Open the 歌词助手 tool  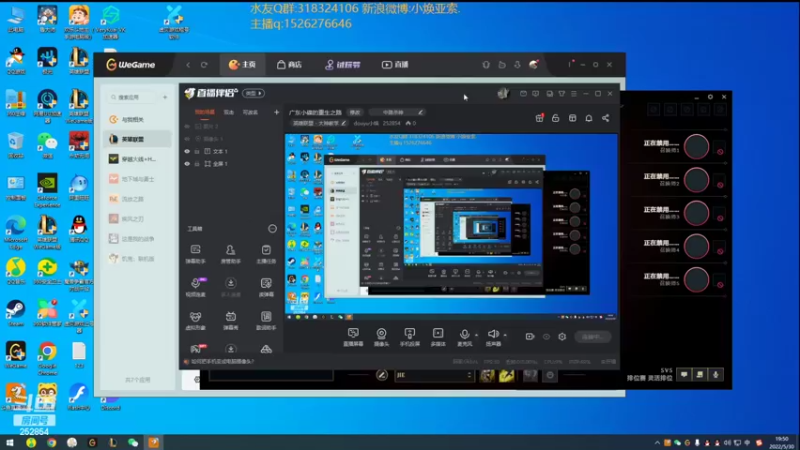pyautogui.click(x=266, y=321)
